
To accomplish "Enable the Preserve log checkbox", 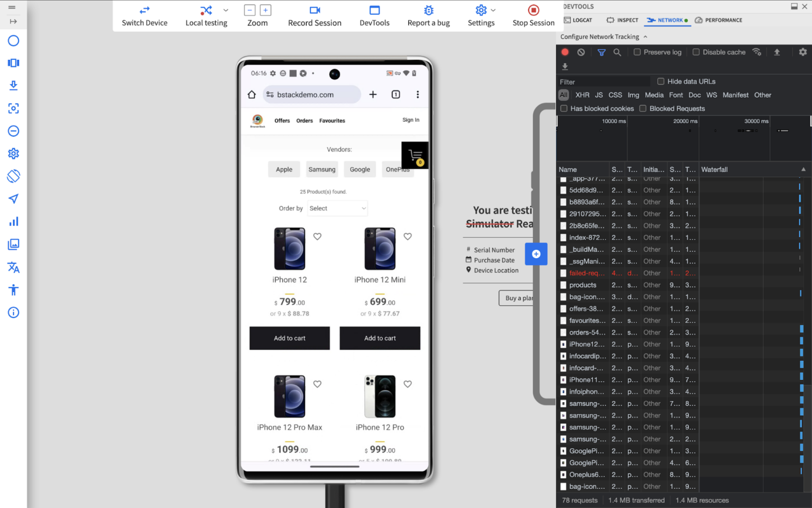I will click(x=636, y=52).
